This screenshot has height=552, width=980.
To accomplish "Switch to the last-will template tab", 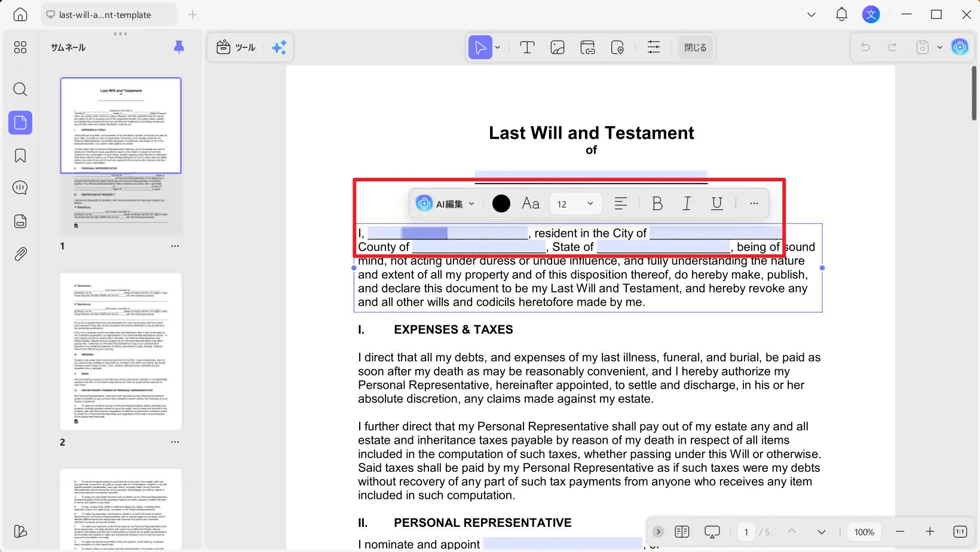I will pyautogui.click(x=105, y=15).
